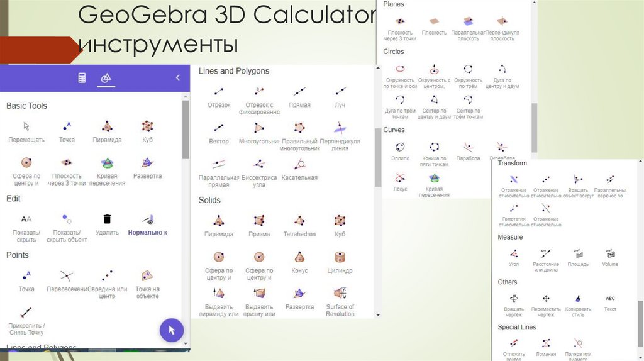Select the Параллельная плоскость tool under Planes

click(x=468, y=28)
